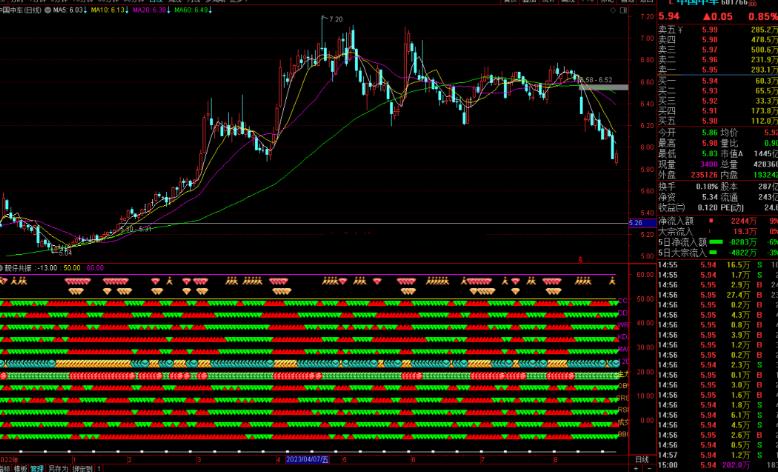Click the 现量 value 3400
Image resolution: width=778 pixels, height=472 pixels.
pyautogui.click(x=709, y=164)
